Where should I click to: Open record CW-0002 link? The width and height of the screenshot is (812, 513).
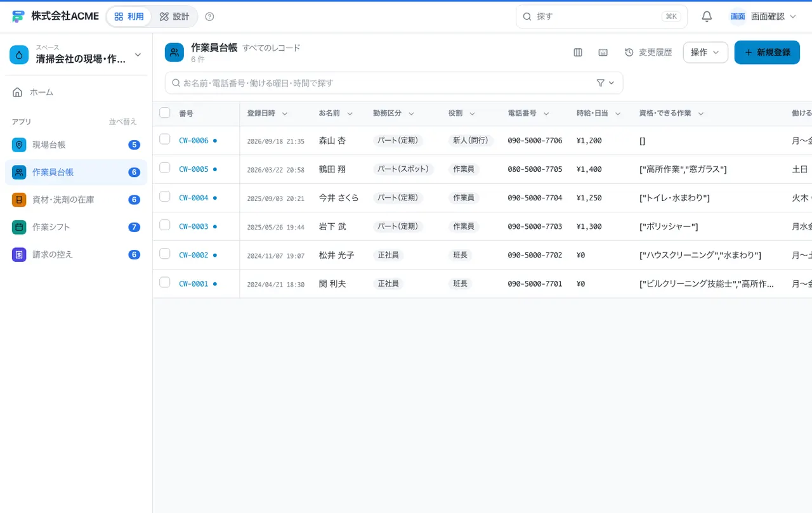coord(193,256)
